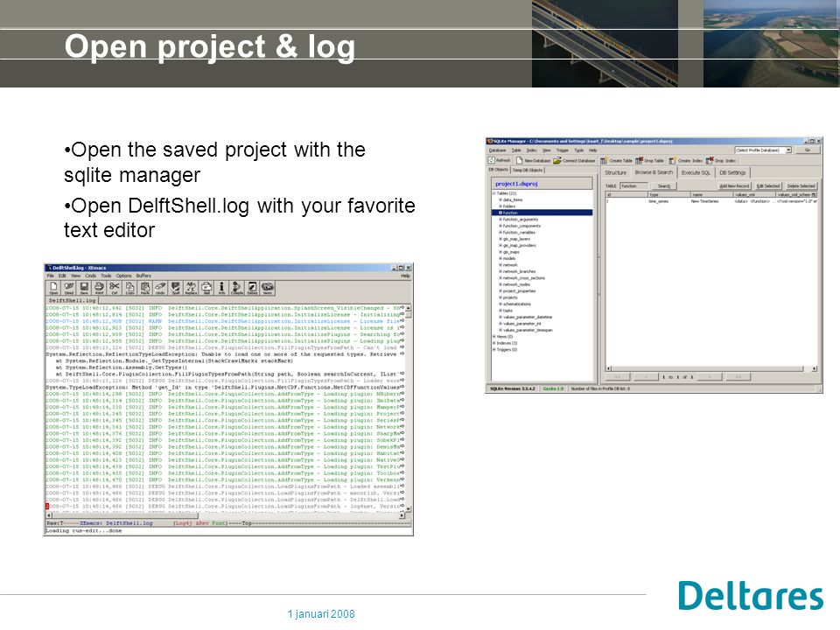The width and height of the screenshot is (840, 630).
Task: Switch to the Temp DB Objects tab
Action: click(x=528, y=170)
